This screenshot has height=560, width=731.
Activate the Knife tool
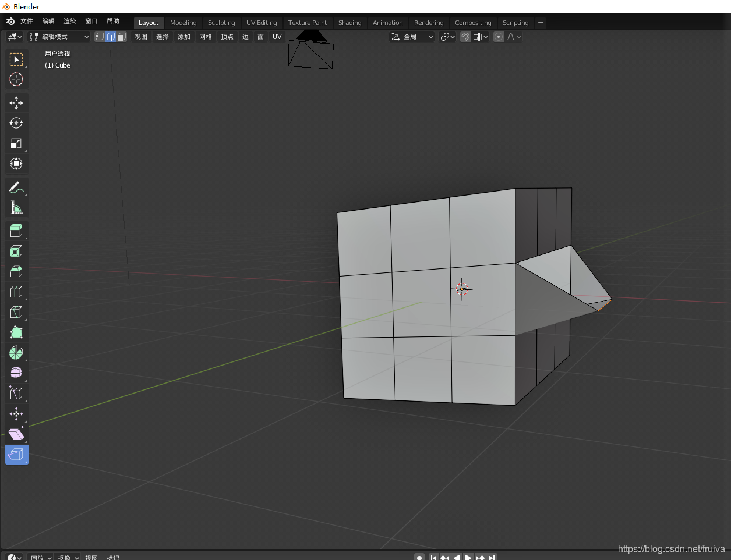(16, 312)
